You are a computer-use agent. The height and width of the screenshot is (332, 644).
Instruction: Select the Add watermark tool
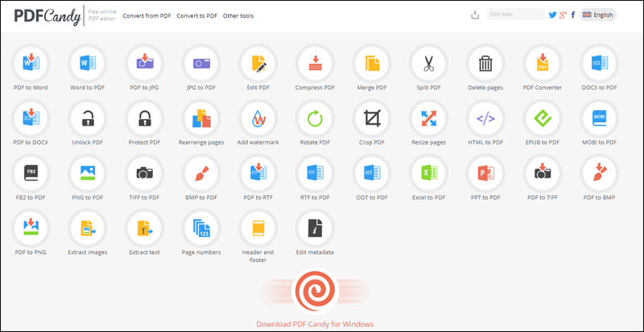258,119
